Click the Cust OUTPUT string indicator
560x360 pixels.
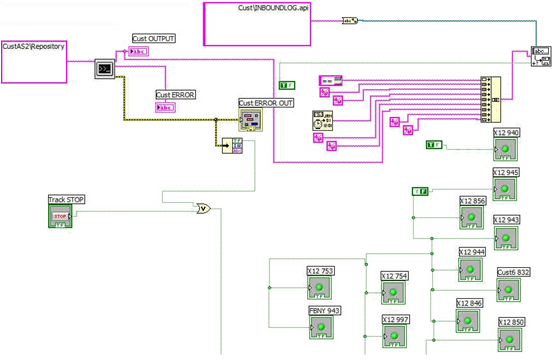pos(138,51)
